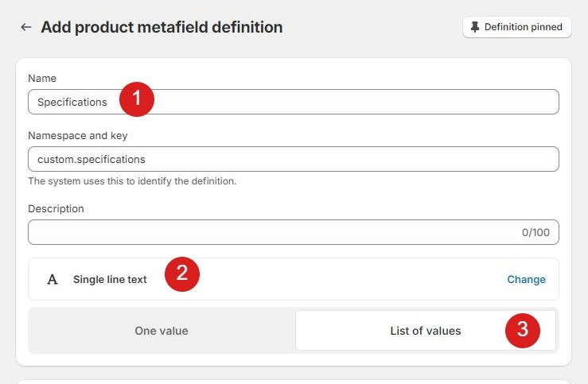Screen dimensions: 588x384
Task: Click the empty Description input box
Action: coord(271,232)
